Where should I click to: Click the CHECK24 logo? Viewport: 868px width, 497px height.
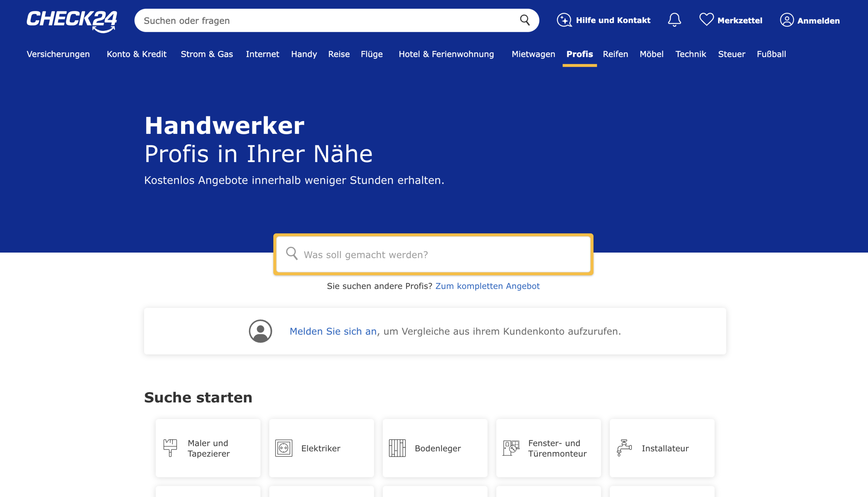coord(72,20)
